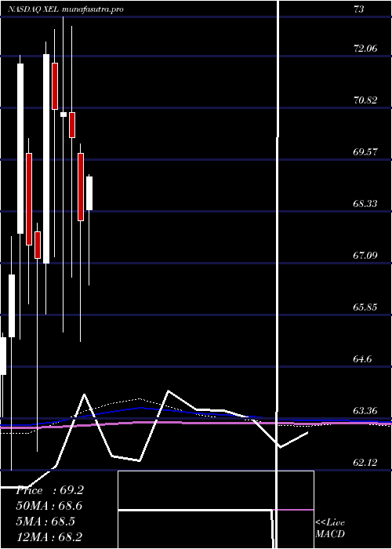Click the 70.82 price axis label

366,100
